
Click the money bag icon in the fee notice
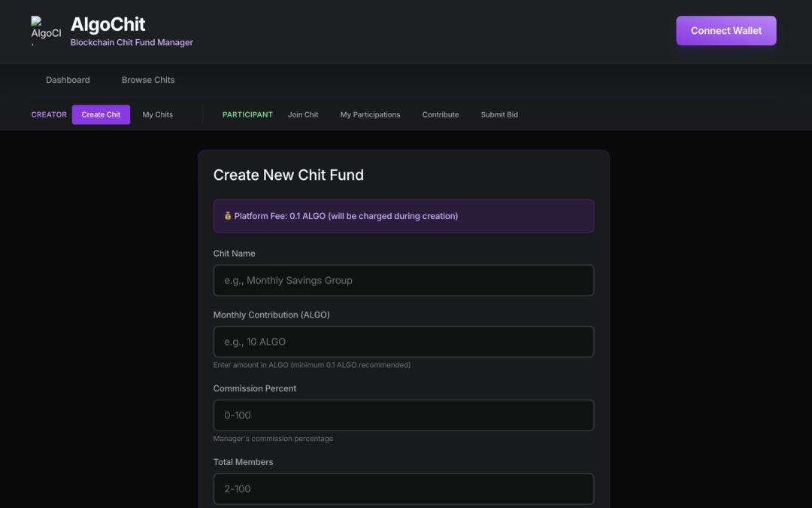(228, 216)
